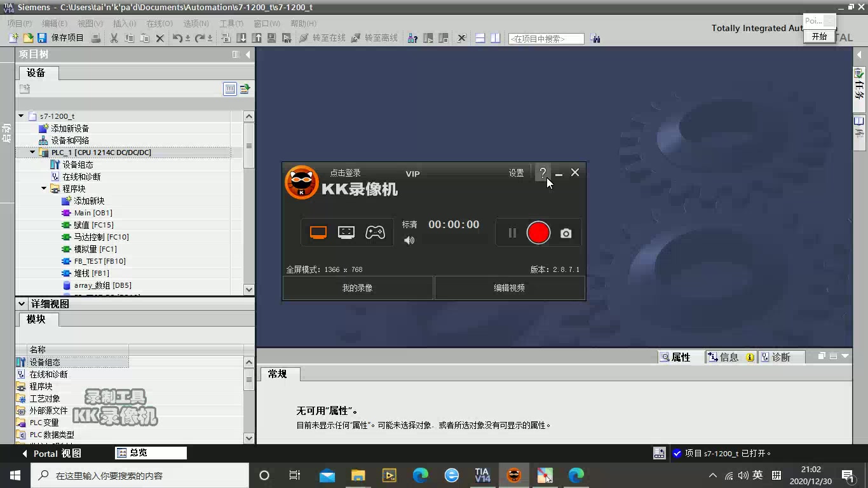This screenshot has height=488, width=868.
Task: Open the 工具(T) menu
Action: (x=231, y=24)
